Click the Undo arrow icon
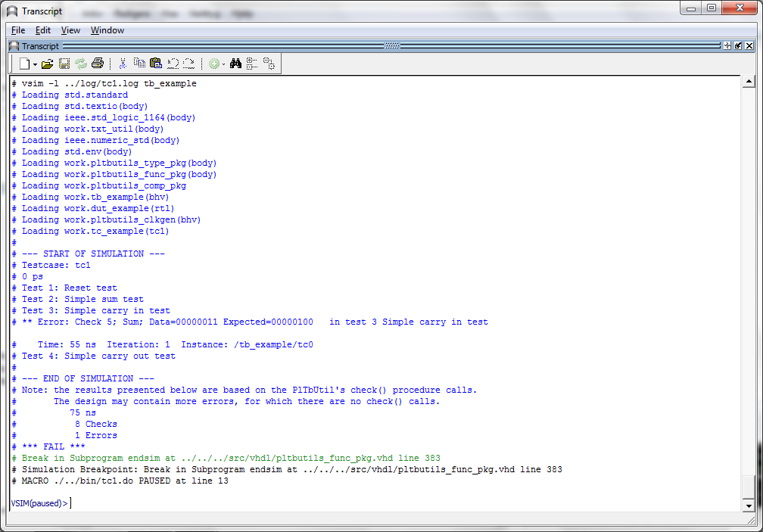Viewport: 763px width, 532px height. tap(173, 64)
